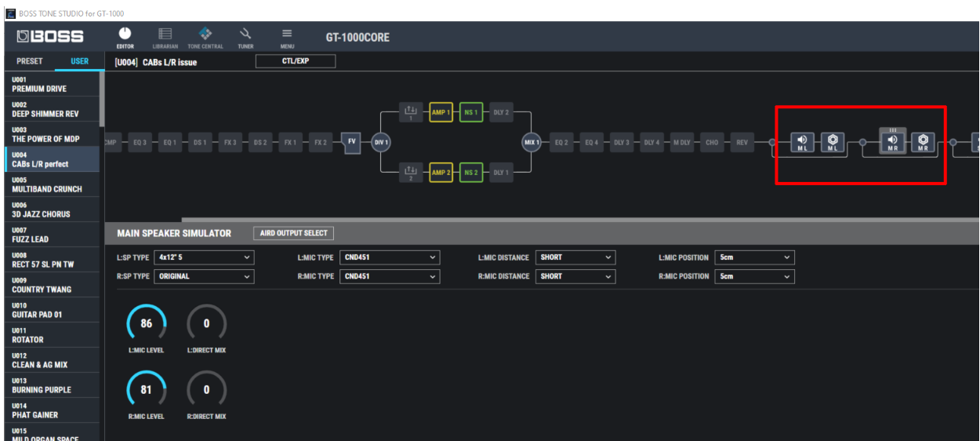Viewport: 980px width, 441px height.
Task: Select the Main L speaker simulator block
Action: coord(802,142)
